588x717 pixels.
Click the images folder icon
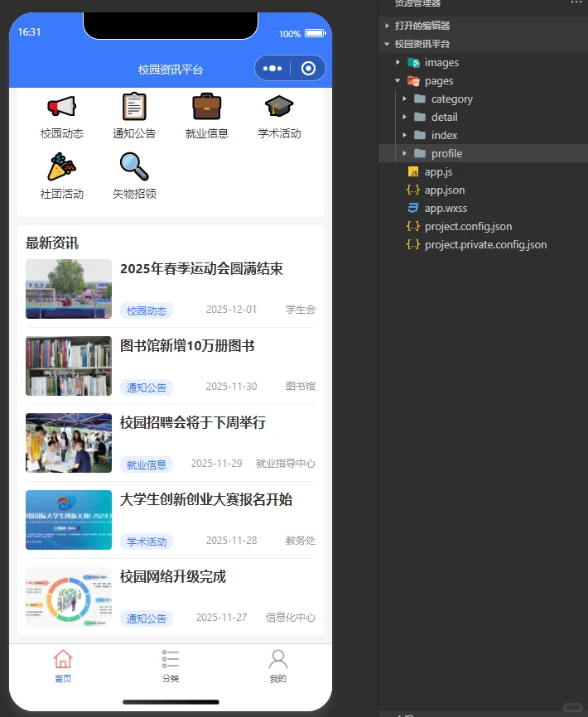tap(414, 63)
